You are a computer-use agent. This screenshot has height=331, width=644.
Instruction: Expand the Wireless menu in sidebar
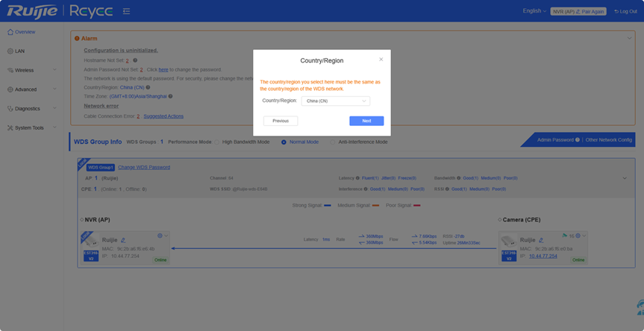(x=30, y=70)
